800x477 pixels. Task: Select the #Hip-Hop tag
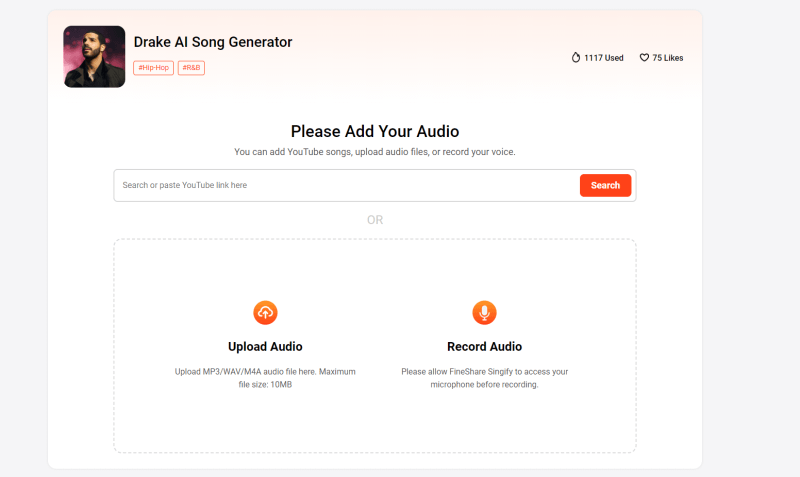pyautogui.click(x=154, y=68)
